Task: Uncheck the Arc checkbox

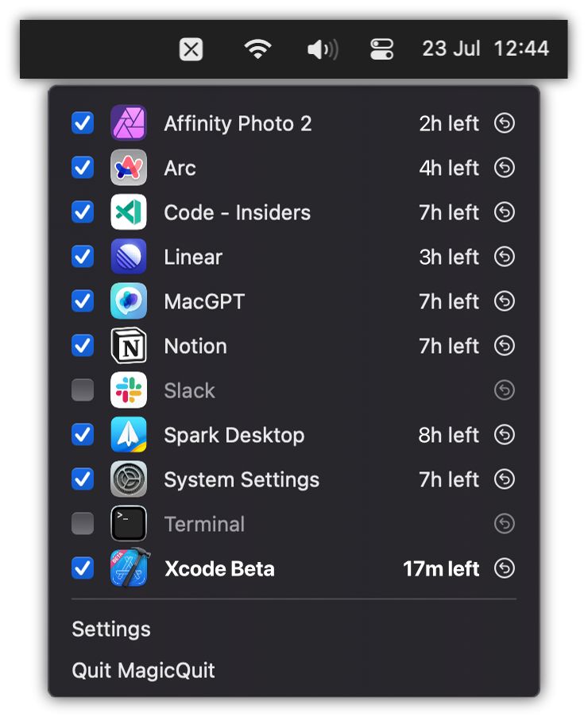Action: (x=83, y=168)
